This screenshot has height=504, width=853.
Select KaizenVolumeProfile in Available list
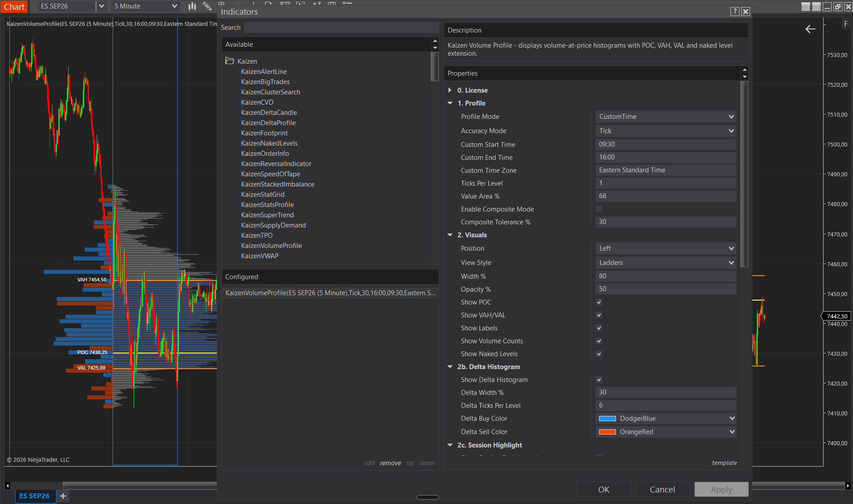click(x=271, y=246)
